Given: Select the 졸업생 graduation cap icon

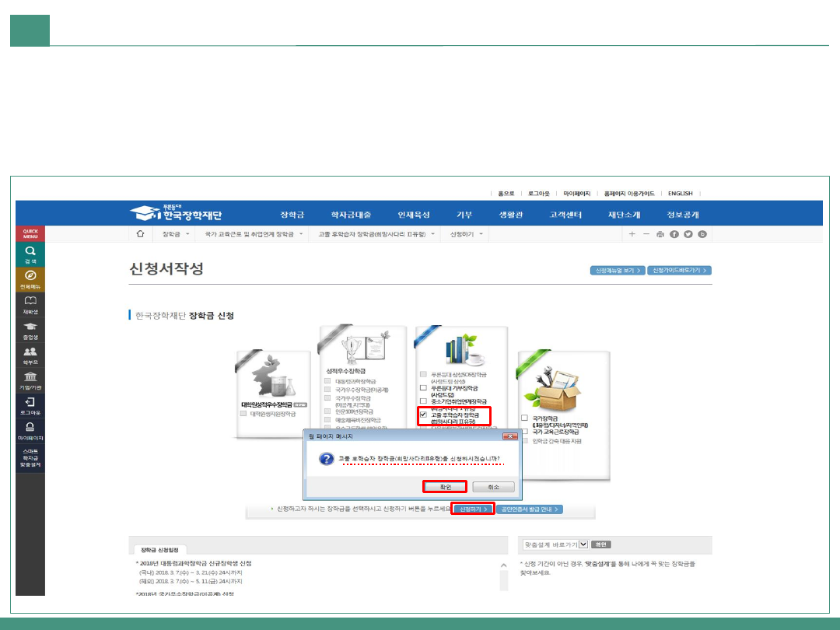Looking at the screenshot, I should [x=30, y=330].
